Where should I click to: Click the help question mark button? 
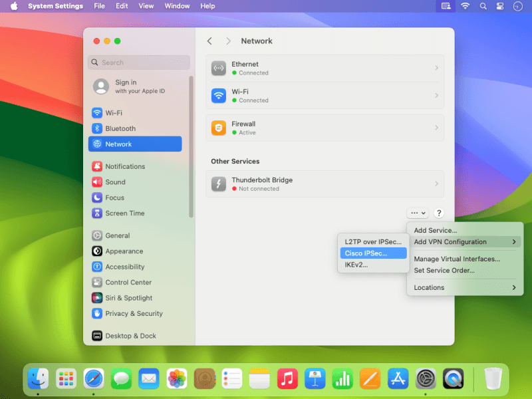point(439,213)
